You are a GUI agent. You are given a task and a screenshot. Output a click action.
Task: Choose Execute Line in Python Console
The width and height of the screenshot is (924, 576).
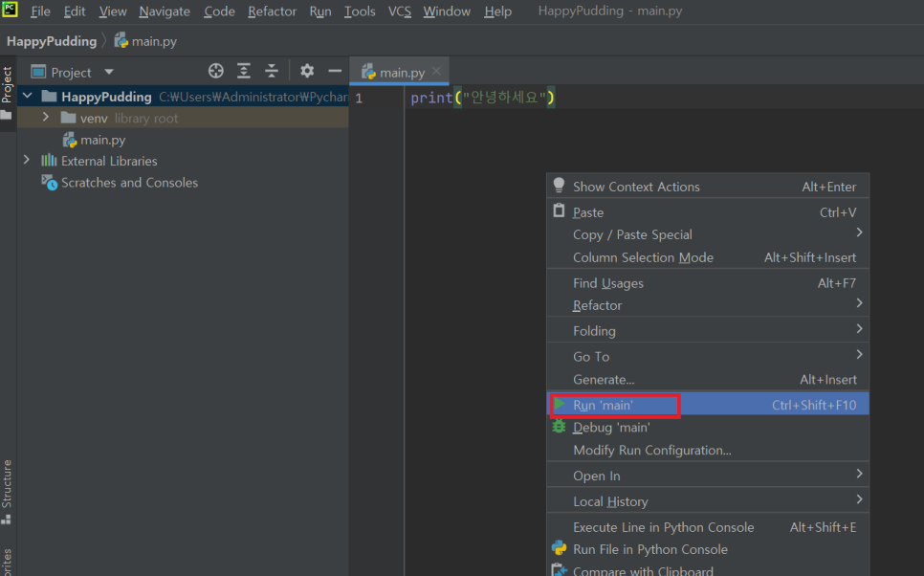(x=708, y=527)
